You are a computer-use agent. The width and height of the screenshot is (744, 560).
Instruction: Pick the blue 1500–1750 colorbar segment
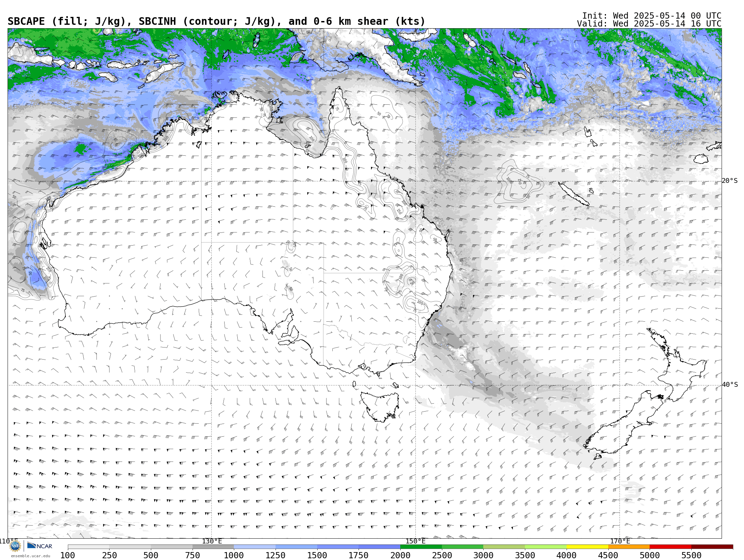pyautogui.click(x=338, y=547)
